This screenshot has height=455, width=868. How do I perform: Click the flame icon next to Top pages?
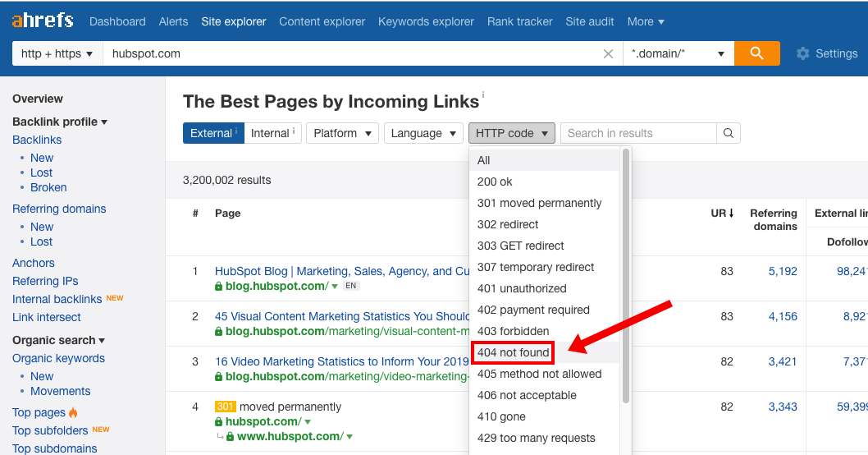pos(73,412)
